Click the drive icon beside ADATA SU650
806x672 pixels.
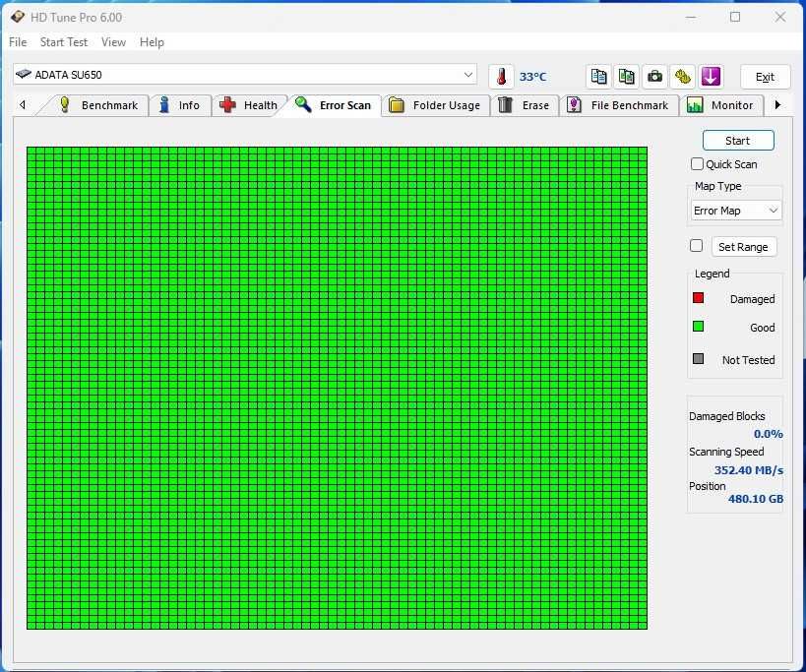(24, 75)
